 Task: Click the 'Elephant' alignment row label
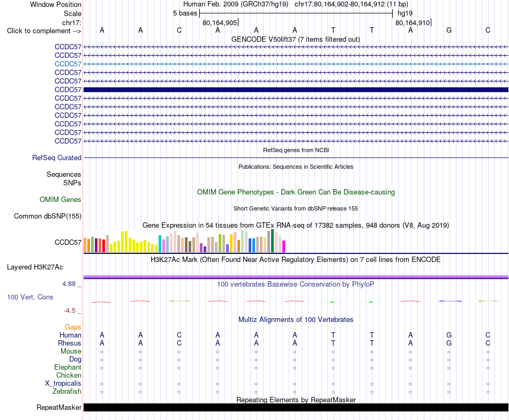[x=68, y=367]
